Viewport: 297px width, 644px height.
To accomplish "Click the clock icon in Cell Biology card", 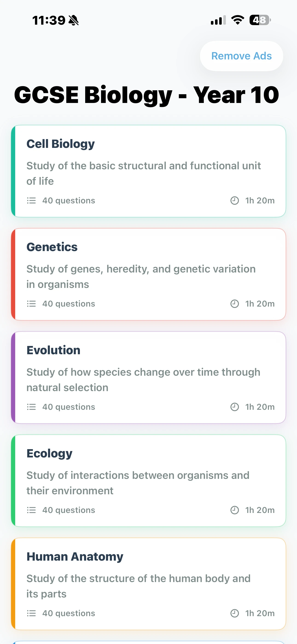I will tap(235, 200).
